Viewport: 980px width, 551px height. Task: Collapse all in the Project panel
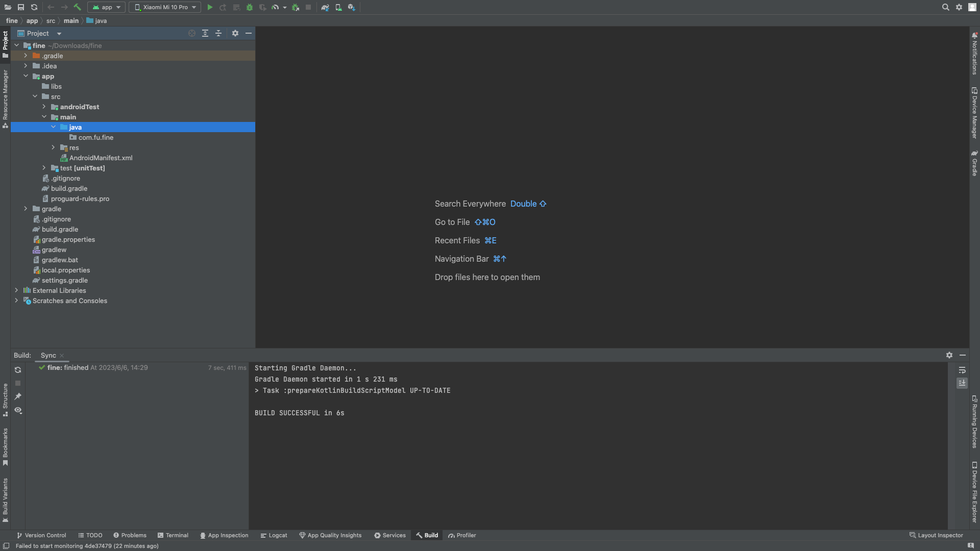(218, 33)
